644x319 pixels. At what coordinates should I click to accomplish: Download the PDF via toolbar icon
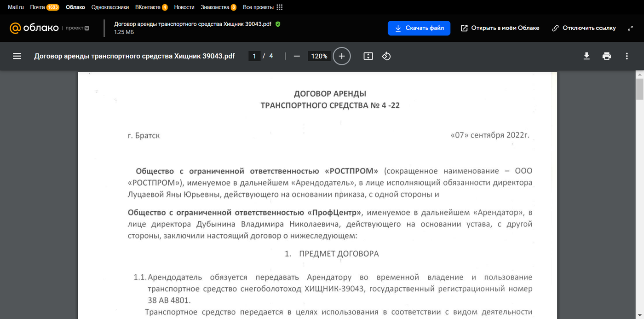(x=586, y=56)
